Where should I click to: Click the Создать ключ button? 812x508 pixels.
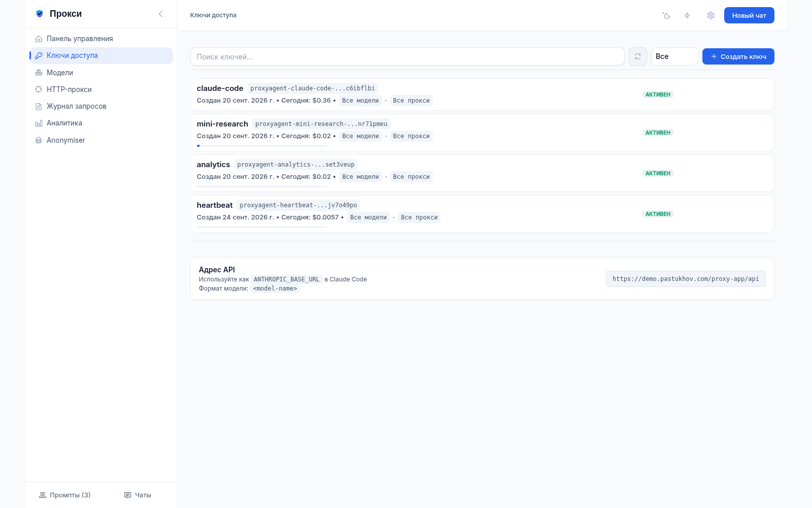click(x=738, y=56)
